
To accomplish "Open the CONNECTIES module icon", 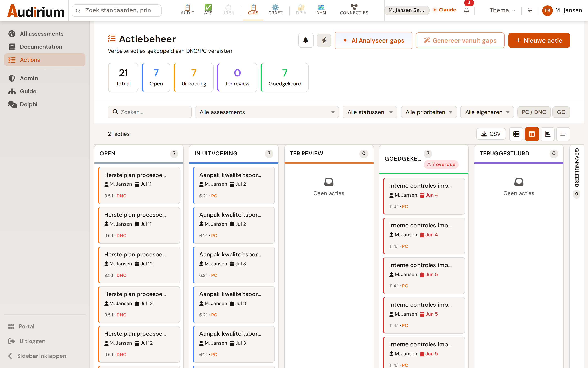I will [354, 10].
